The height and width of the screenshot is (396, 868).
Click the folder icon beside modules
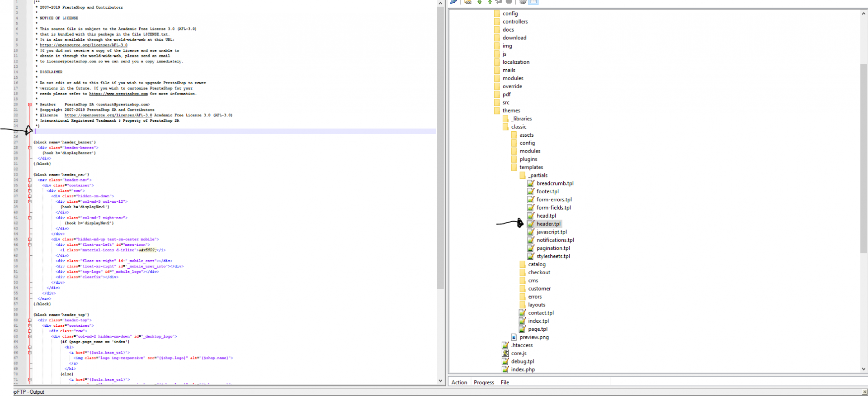point(497,78)
